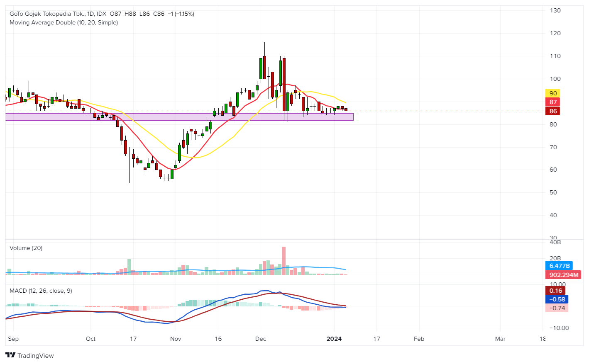Click the C86 close value in header
This screenshot has height=364, width=589.
159,14
